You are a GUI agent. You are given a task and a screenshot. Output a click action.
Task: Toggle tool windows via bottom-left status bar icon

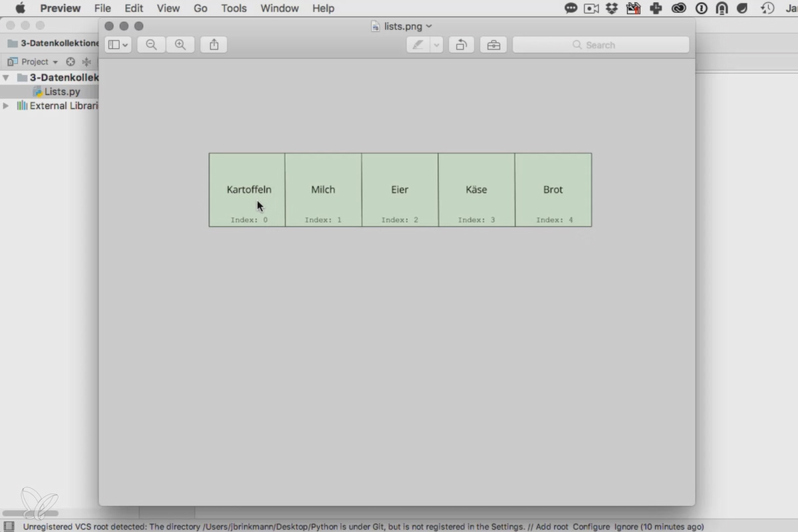[x=9, y=526]
